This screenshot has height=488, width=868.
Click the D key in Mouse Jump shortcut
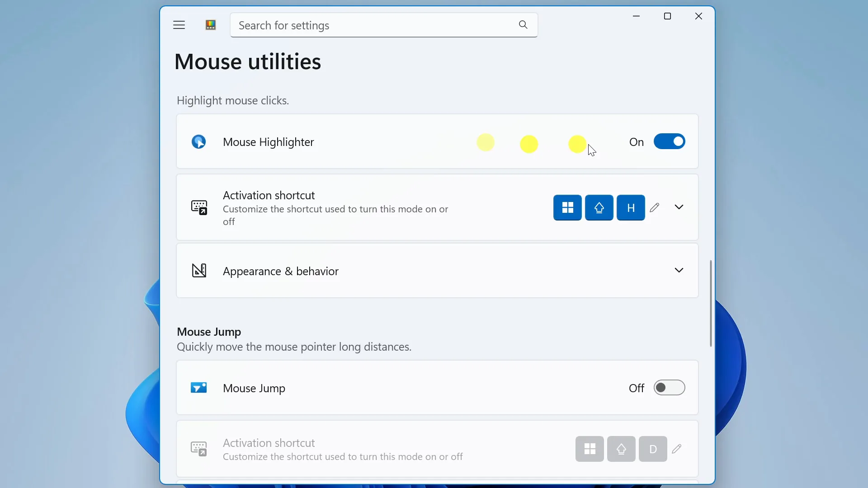653,449
